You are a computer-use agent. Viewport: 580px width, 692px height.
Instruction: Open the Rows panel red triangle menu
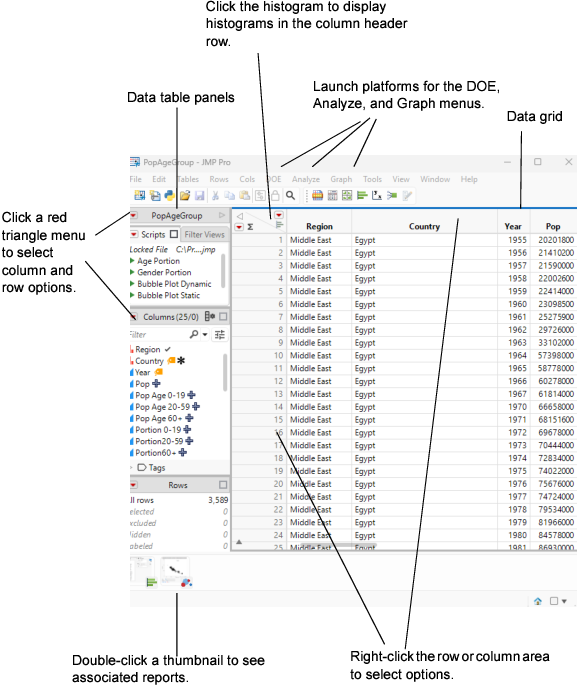pyautogui.click(x=133, y=485)
